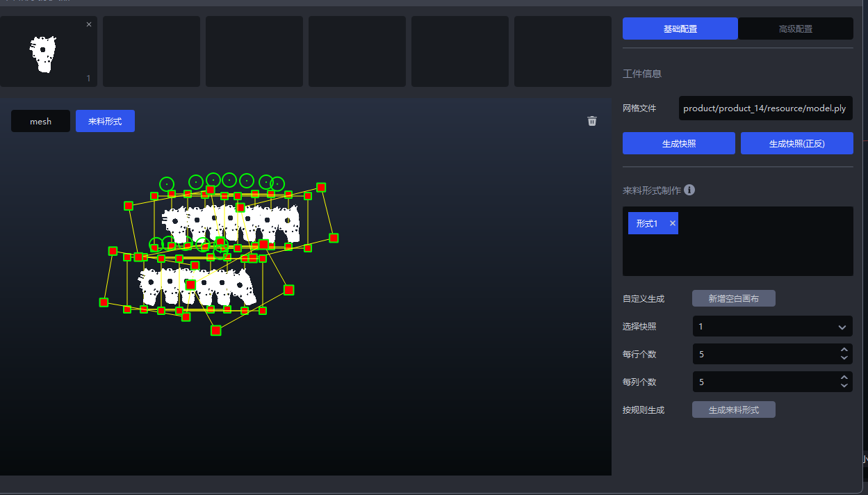Viewport: 868px width, 495px height.
Task: Switch to the 高级配置 tab
Action: coord(795,29)
